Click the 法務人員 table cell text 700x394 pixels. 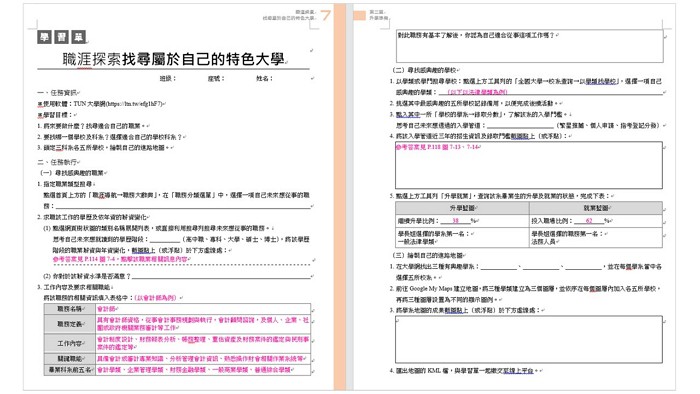tap(543, 241)
